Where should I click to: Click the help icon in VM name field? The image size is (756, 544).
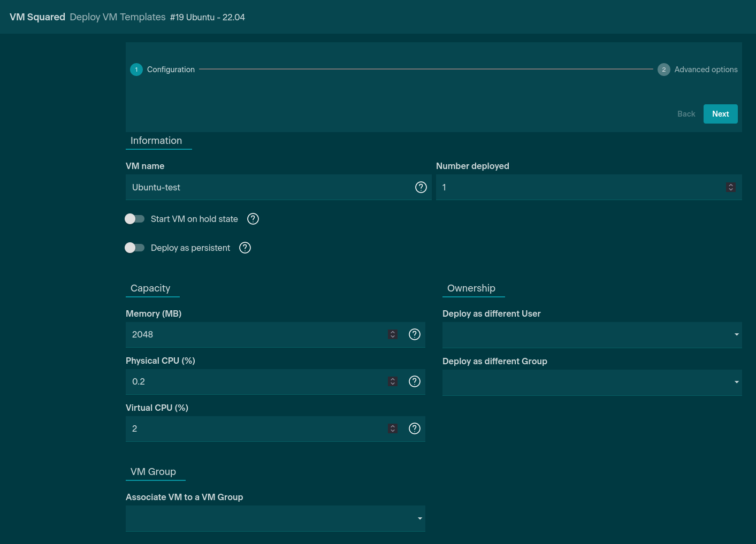click(x=421, y=187)
